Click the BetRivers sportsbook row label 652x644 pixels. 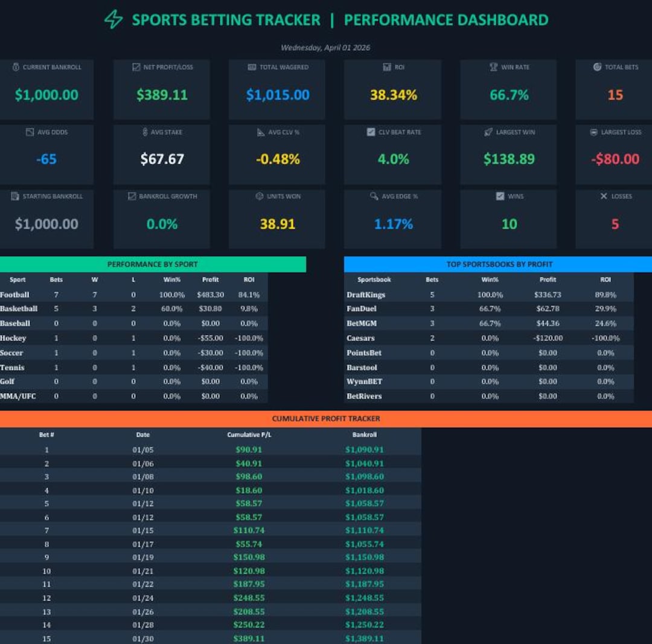[x=364, y=396]
